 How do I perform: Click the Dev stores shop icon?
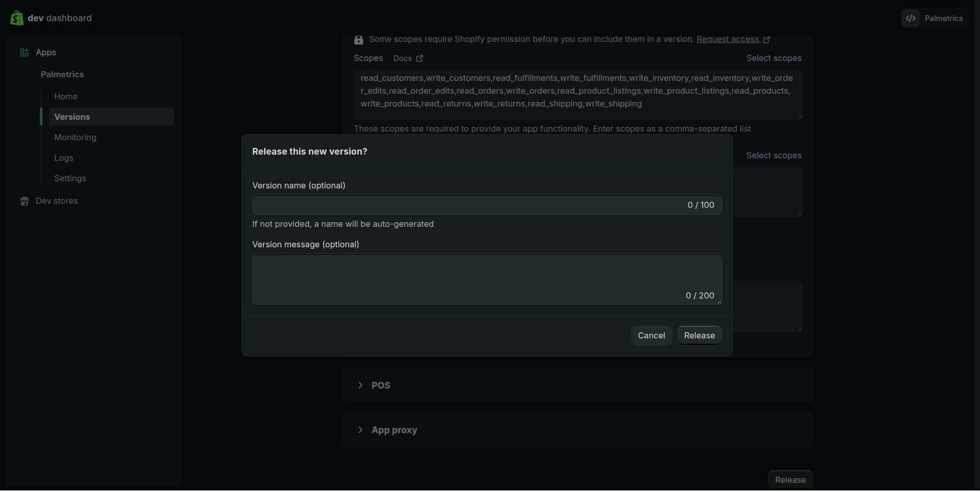[x=25, y=201]
